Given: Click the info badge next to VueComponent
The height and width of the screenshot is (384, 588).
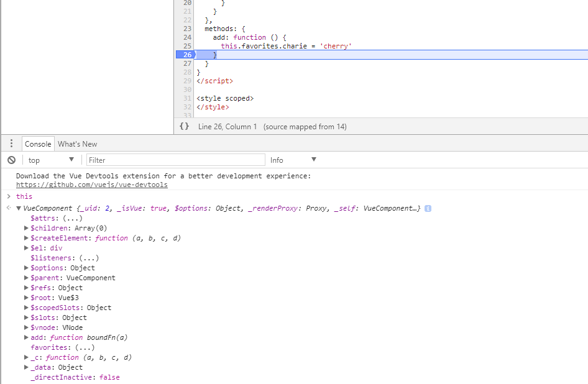Looking at the screenshot, I should click(428, 209).
